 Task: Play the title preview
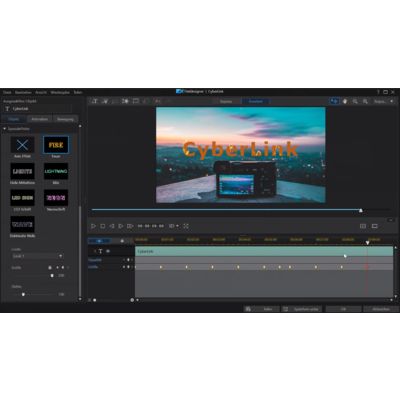point(93,226)
